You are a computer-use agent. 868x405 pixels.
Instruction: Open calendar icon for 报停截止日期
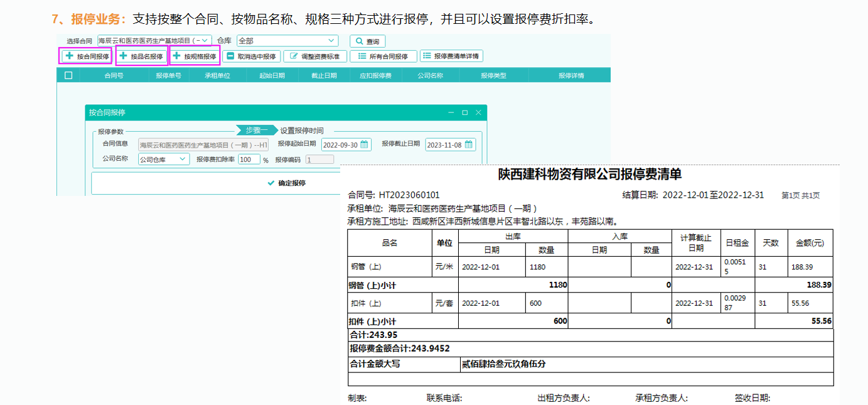pyautogui.click(x=468, y=144)
